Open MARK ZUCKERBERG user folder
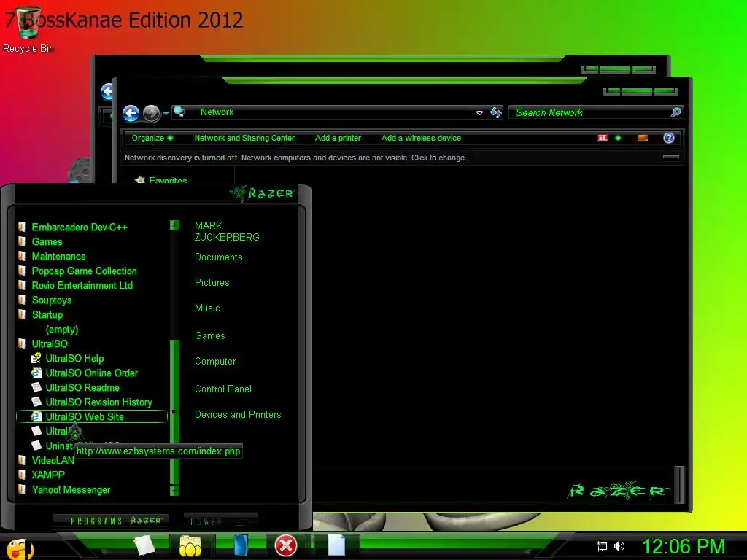Screen dimensions: 747x560 [x=227, y=231]
